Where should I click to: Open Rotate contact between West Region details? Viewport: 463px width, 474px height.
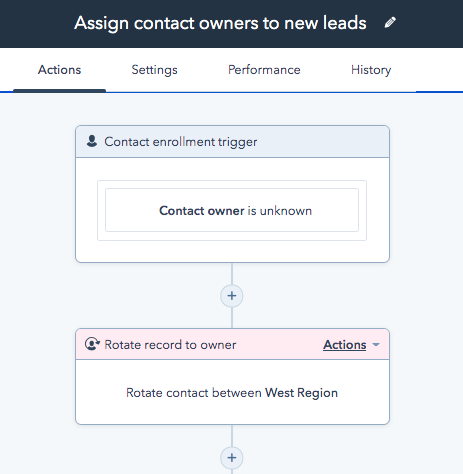pos(232,392)
